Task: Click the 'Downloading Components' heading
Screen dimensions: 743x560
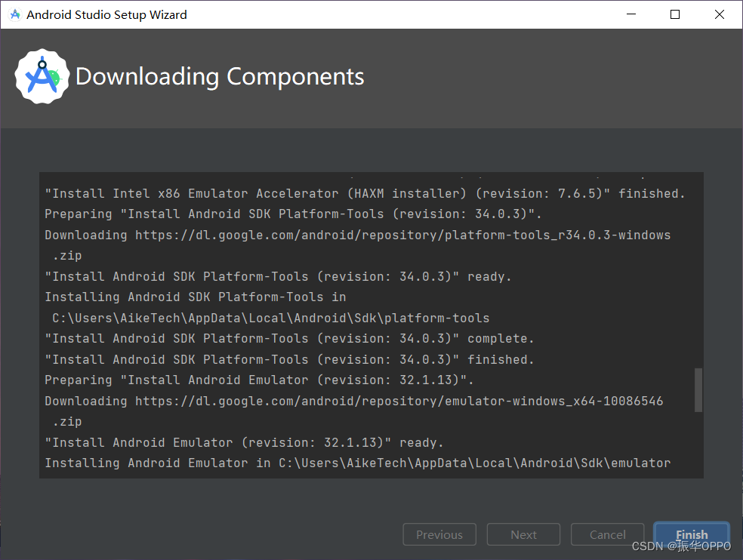Action: [x=220, y=77]
